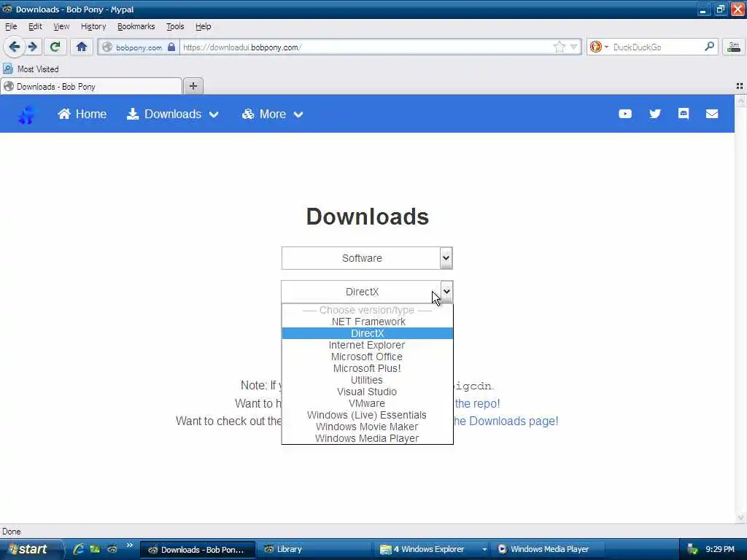Follow the Downloads page link
The image size is (747, 560).
coord(506,421)
